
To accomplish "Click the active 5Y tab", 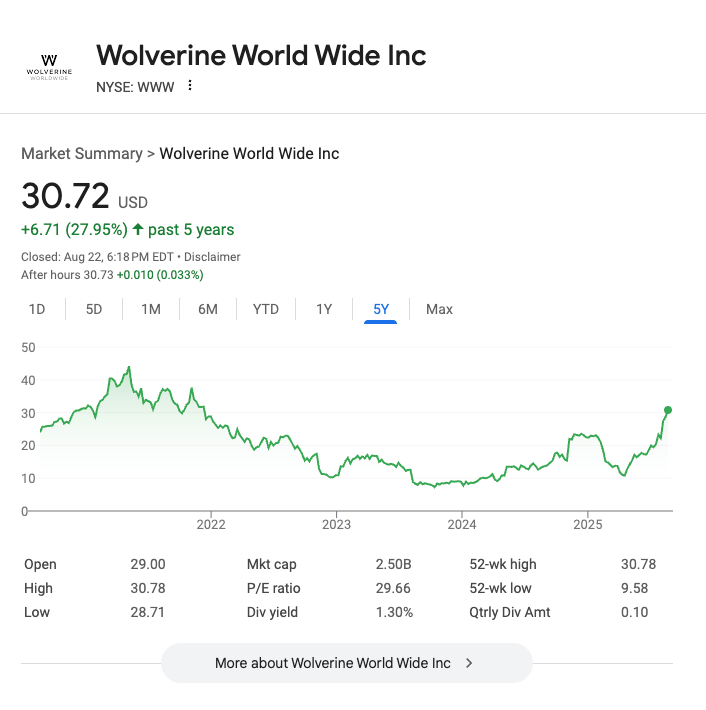I will (x=381, y=309).
